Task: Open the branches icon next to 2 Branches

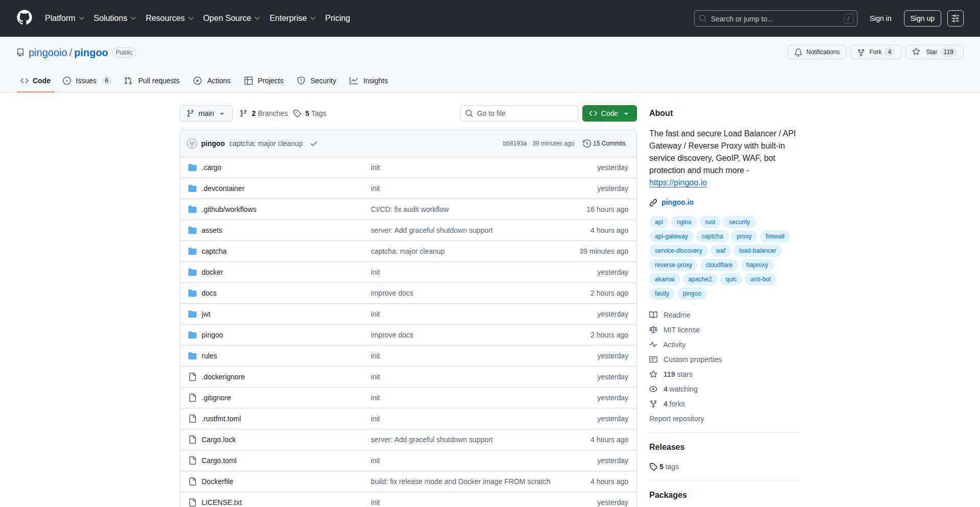Action: (243, 113)
